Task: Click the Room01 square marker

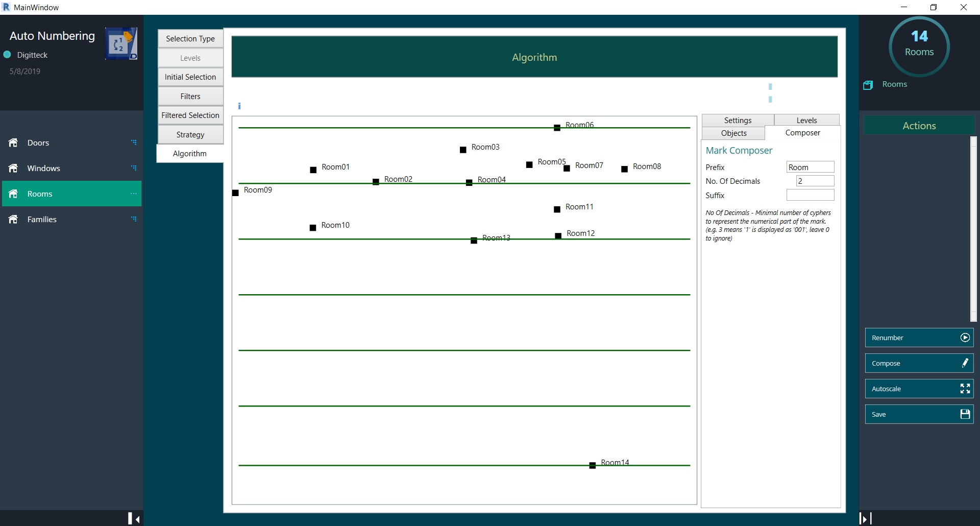Action: 313,170
